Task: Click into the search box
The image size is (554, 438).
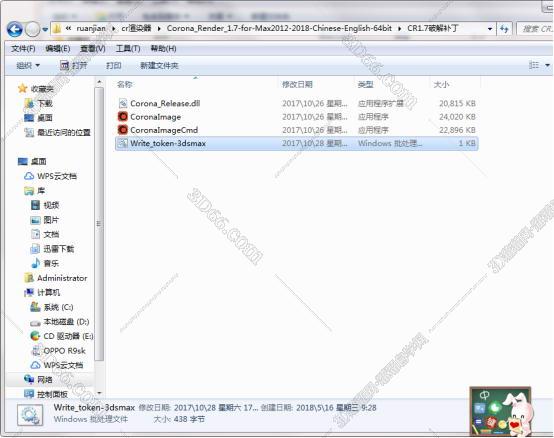Action: click(x=535, y=29)
